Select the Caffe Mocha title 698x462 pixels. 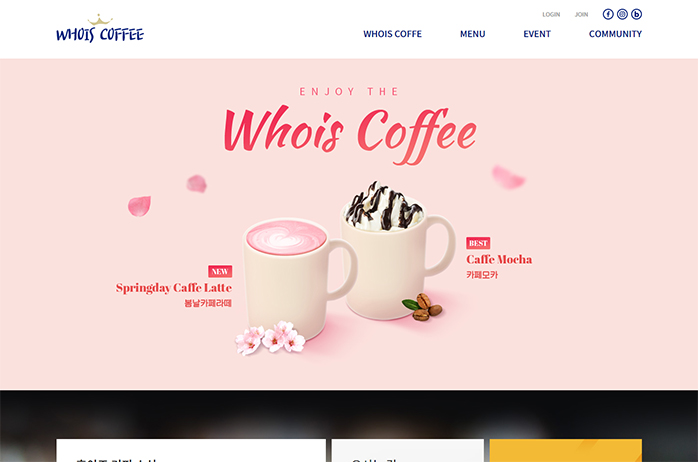499,259
